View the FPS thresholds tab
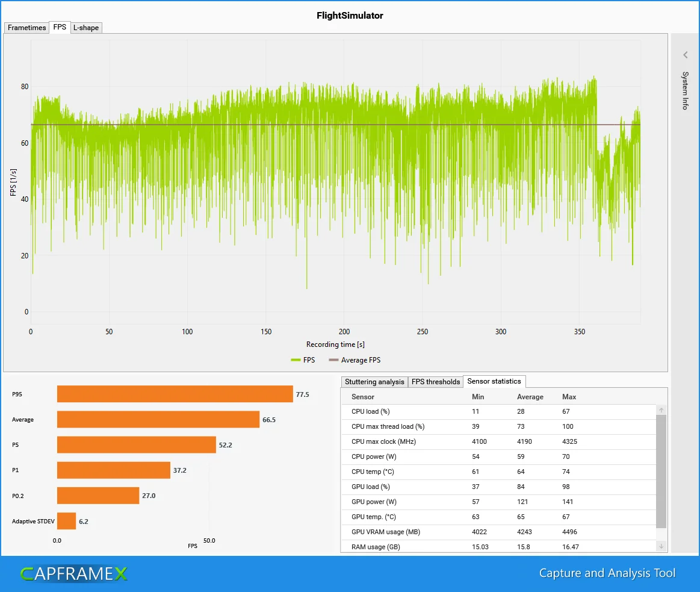This screenshot has height=592, width=700. click(435, 381)
